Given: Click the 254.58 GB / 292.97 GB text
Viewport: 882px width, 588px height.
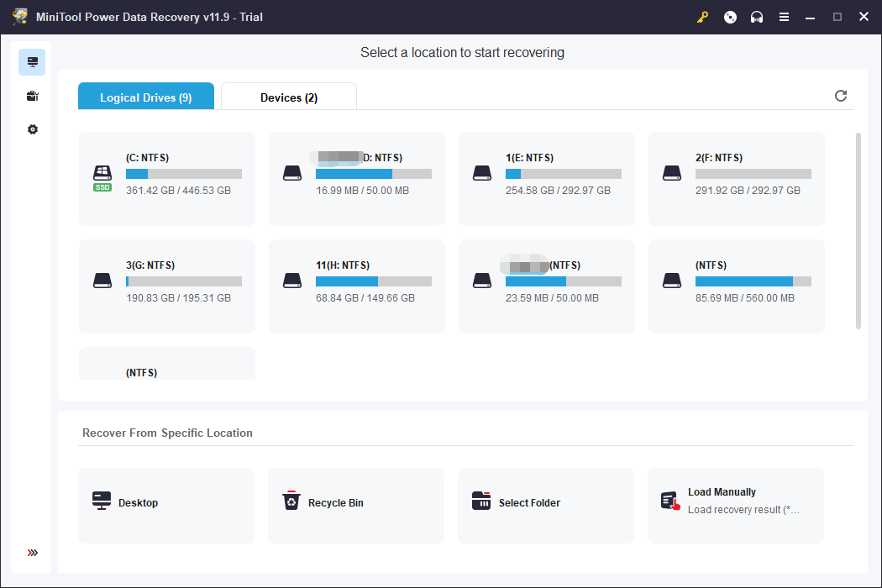Looking at the screenshot, I should pos(558,190).
